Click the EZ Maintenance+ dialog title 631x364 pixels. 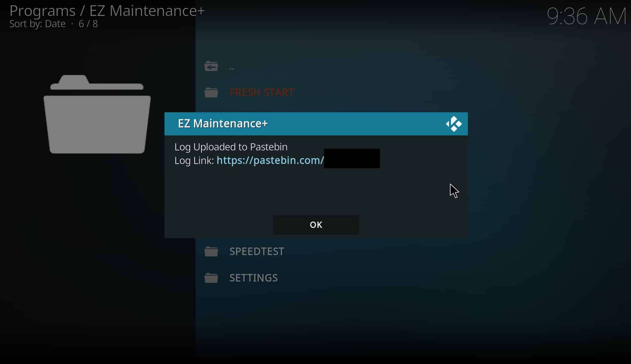[223, 124]
